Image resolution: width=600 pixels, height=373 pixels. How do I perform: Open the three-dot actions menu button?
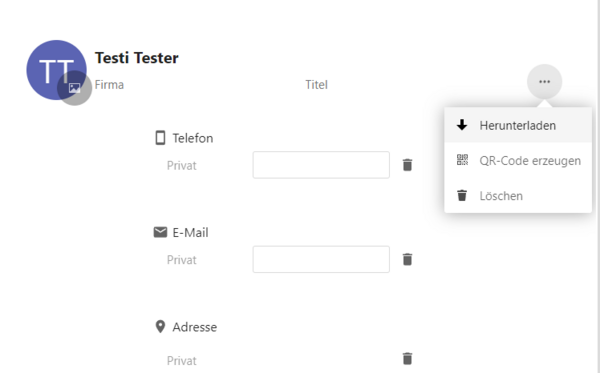coord(544,81)
